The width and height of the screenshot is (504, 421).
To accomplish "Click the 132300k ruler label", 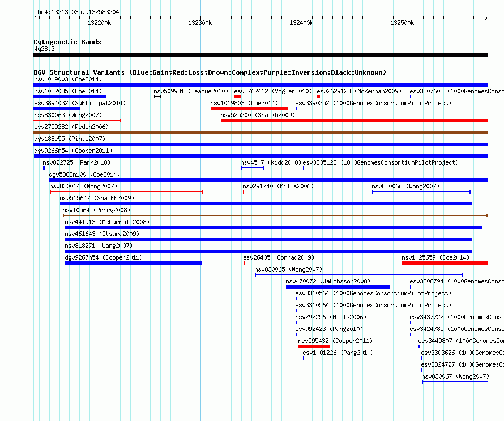I will tap(200, 23).
